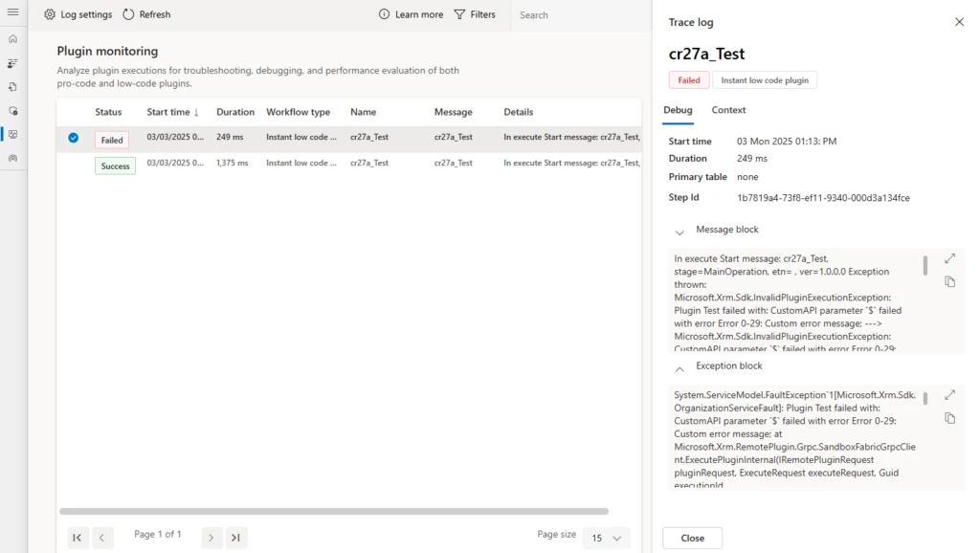This screenshot has width=980, height=553.
Task: Jump to the last page with pagination icon
Action: click(x=236, y=538)
